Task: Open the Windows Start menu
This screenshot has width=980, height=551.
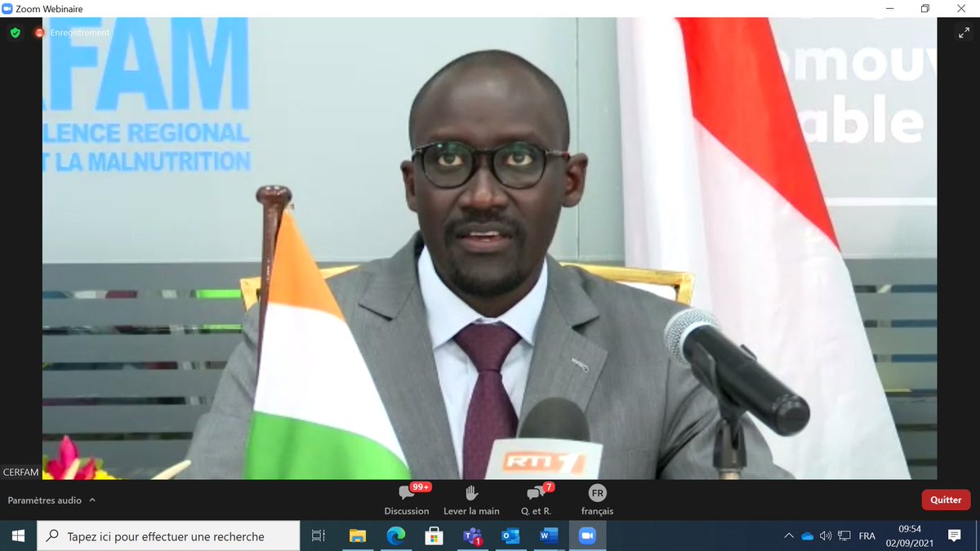Action: [18, 536]
